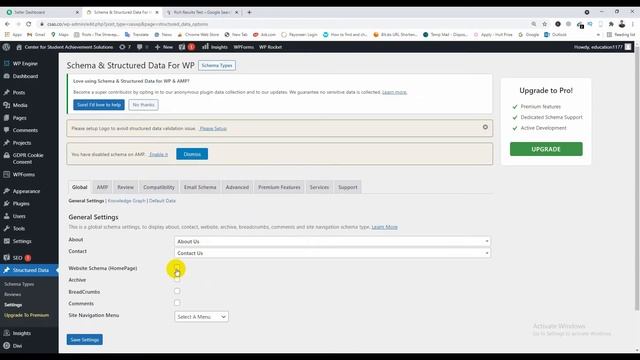Open the Divi sidebar icon
This screenshot has height=360, width=640.
coord(7,346)
